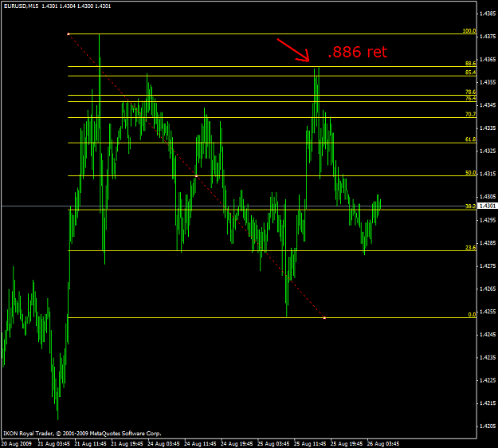Select the Fibonacci 70.7 level label

[471, 114]
